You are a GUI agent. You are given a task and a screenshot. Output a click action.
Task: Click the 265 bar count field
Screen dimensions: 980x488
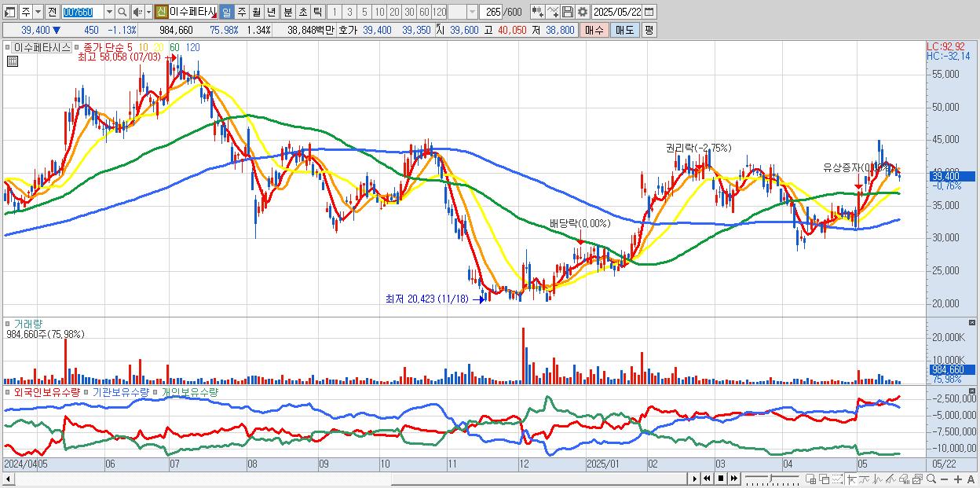coord(492,12)
